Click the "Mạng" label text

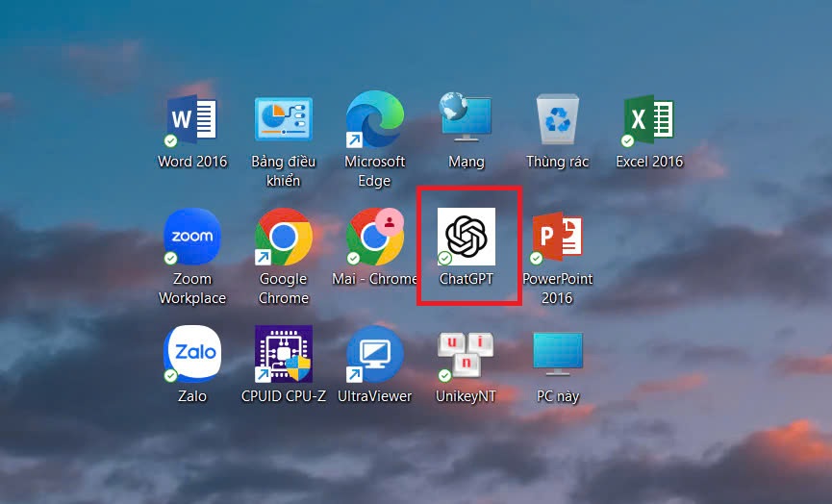coord(466,162)
